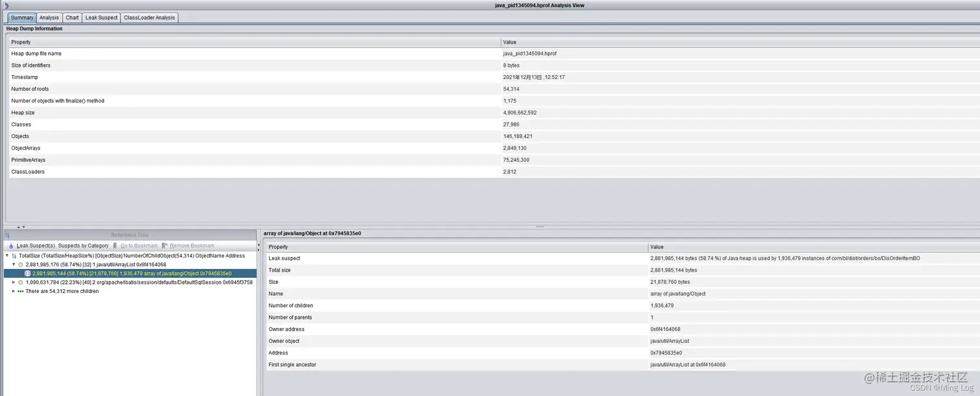Click the Heap dump Value column header

[x=740, y=42]
